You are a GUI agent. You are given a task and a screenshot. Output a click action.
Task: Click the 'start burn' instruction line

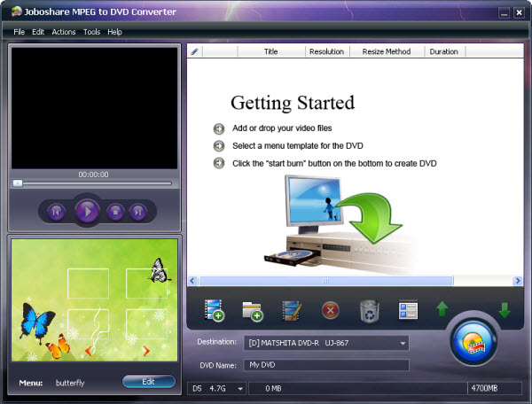pos(334,163)
